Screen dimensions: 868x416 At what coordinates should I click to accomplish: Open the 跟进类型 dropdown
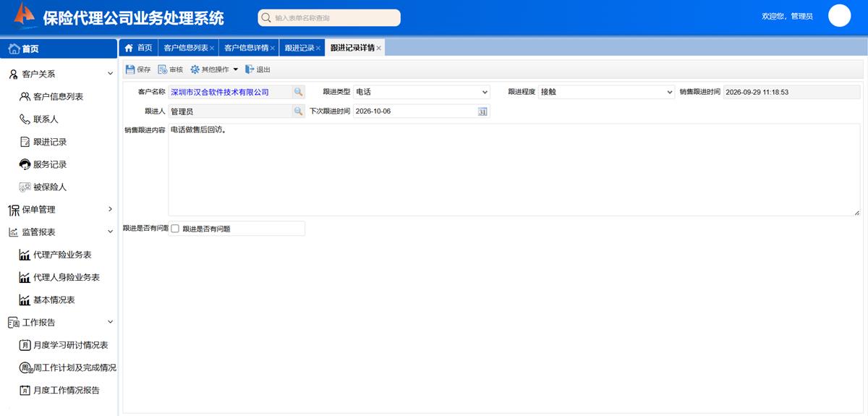click(x=422, y=92)
